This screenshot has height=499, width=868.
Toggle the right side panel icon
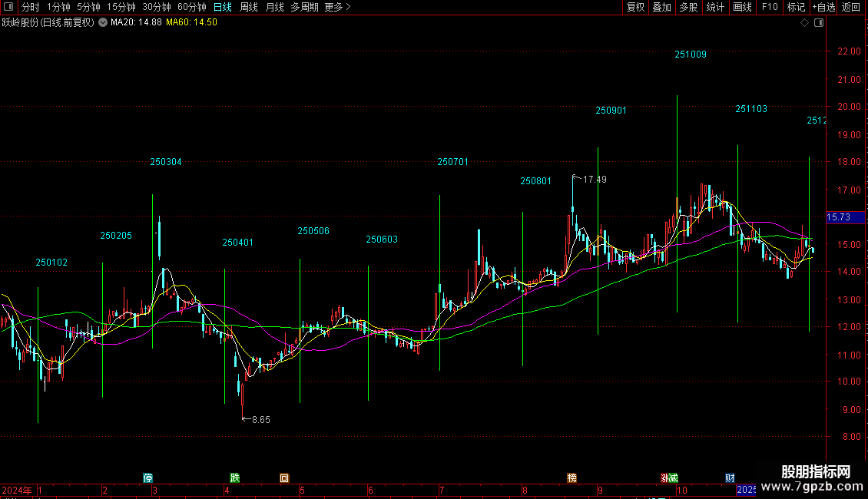coord(819,23)
